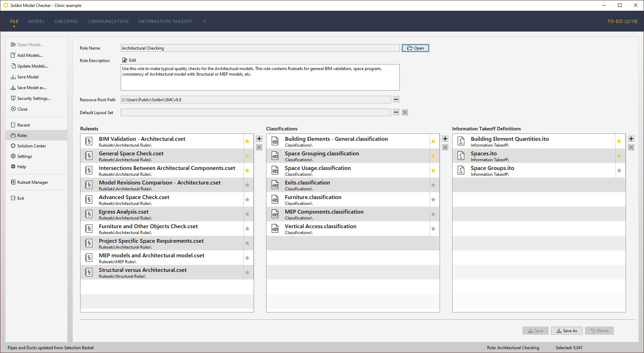Image resolution: width=644 pixels, height=353 pixels.
Task: Click the classification icon for Space Grouping.classification
Action: point(275,156)
